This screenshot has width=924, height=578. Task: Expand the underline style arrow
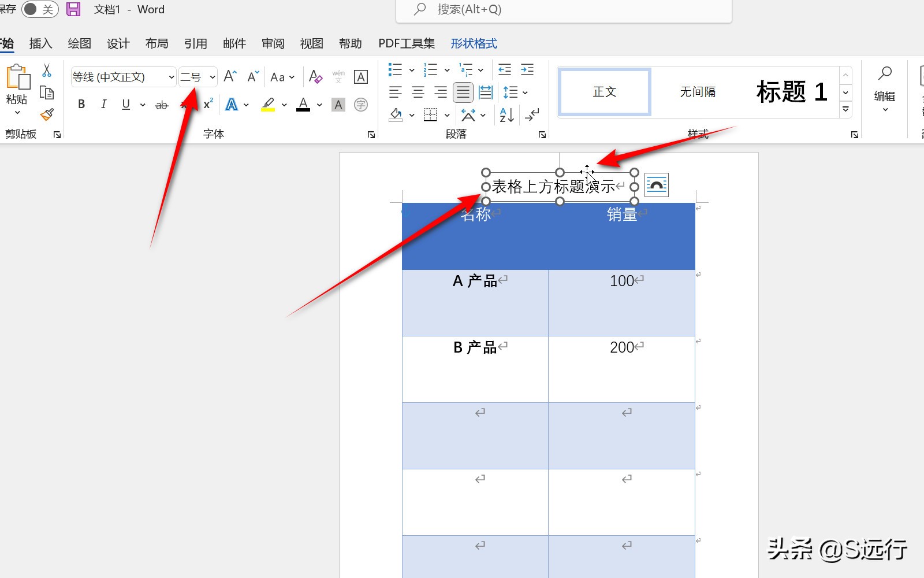[x=143, y=105]
